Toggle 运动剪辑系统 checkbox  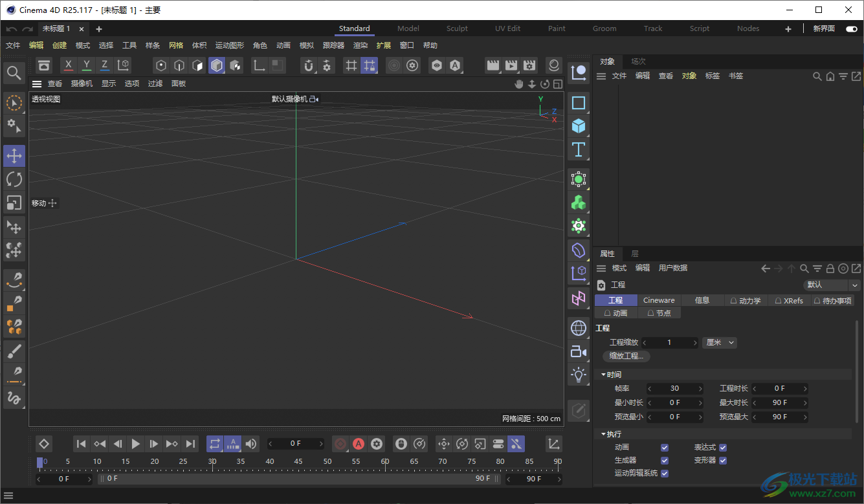(665, 473)
